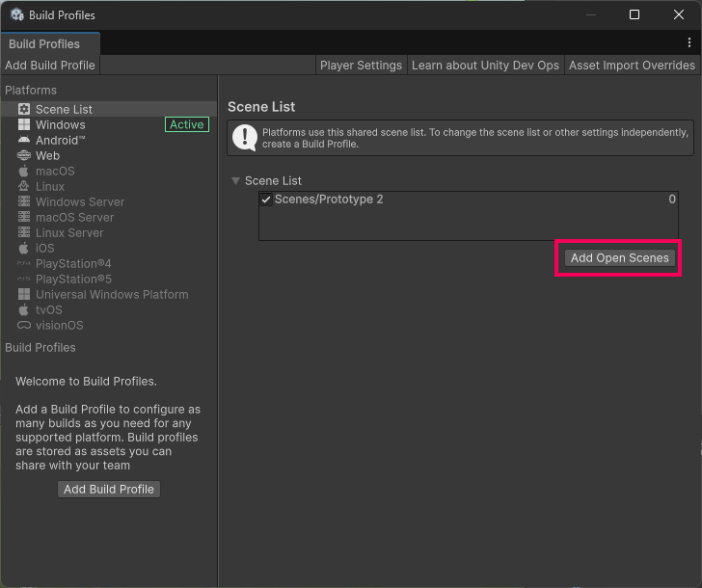
Task: Open Asset Import Overrides
Action: tap(632, 66)
